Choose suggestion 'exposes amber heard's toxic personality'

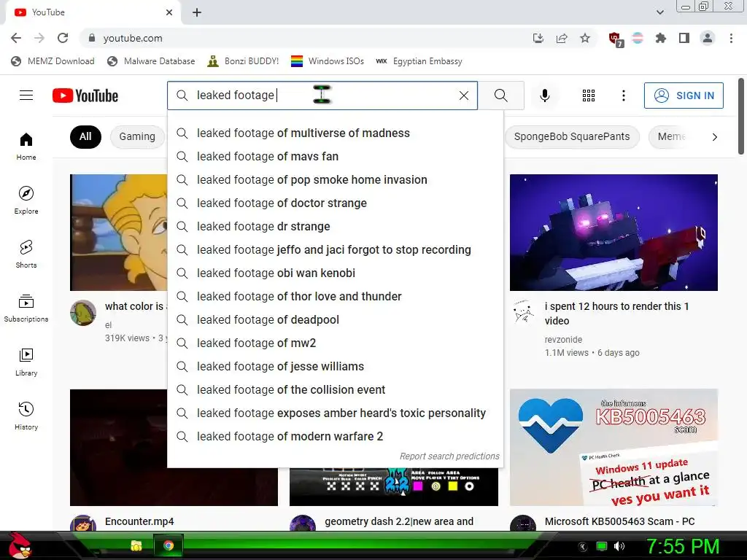coord(336,413)
